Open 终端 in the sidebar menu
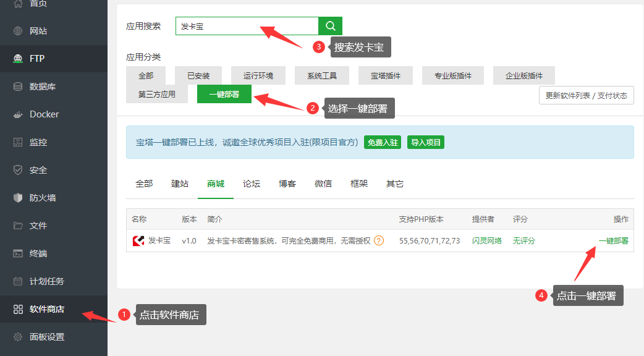The width and height of the screenshot is (644, 356). pyautogui.click(x=53, y=253)
